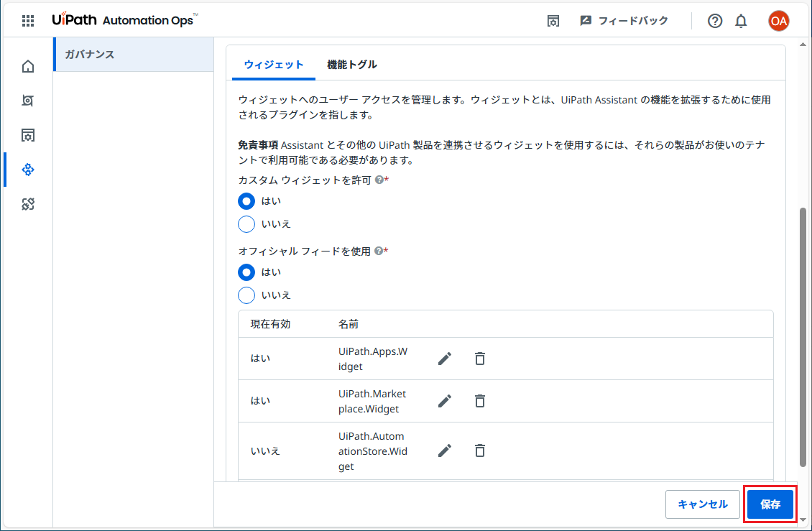Delete the UiPath.Apps.Widget row
Image resolution: width=812 pixels, height=531 pixels.
[x=480, y=359]
